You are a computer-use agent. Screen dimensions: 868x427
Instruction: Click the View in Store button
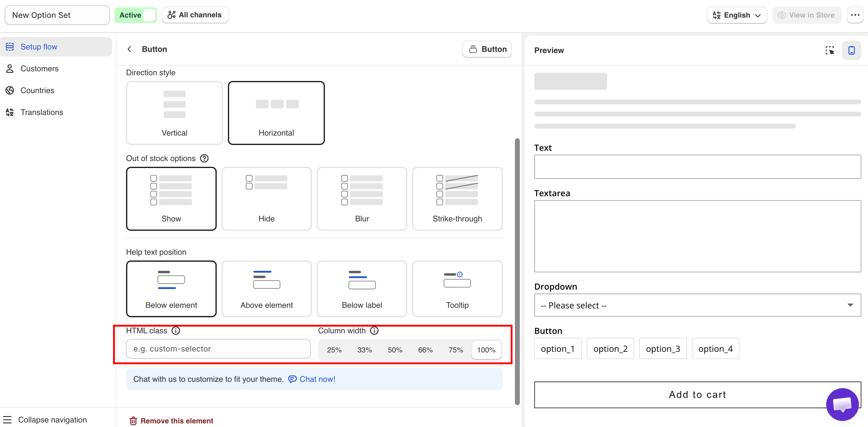point(807,15)
